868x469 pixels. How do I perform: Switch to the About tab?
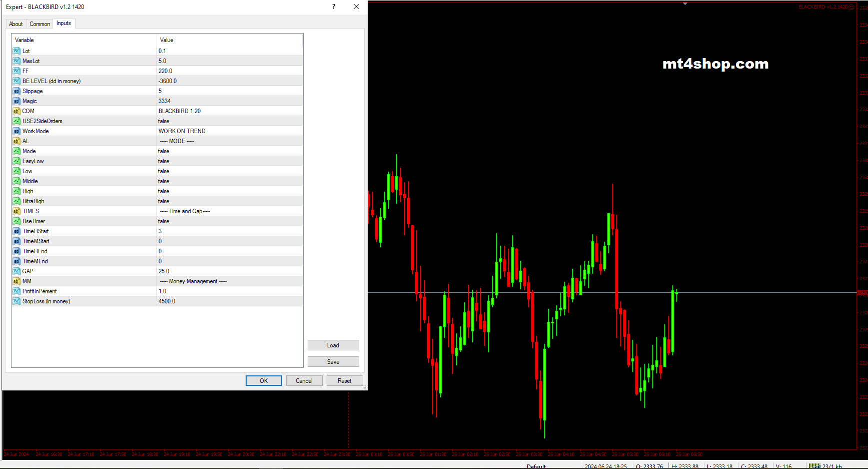[x=16, y=24]
